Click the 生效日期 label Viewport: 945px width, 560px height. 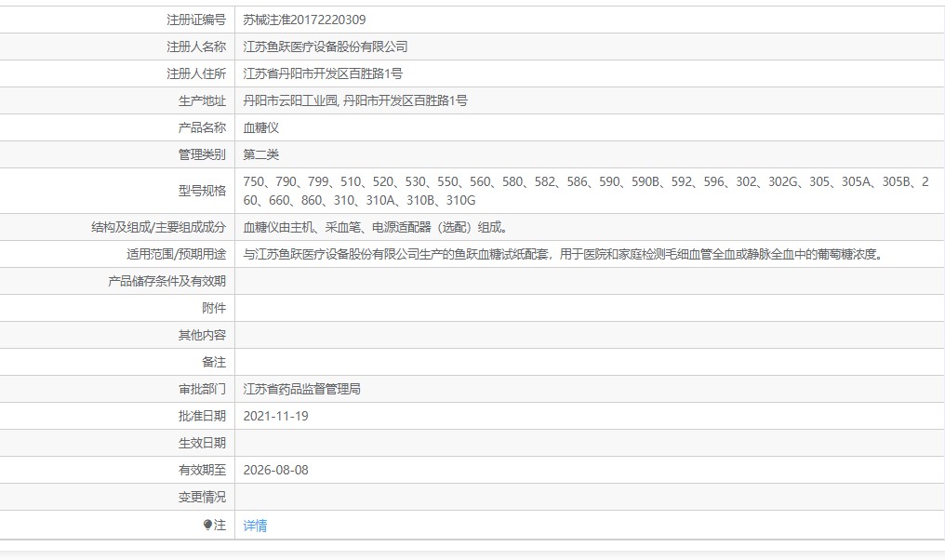click(x=202, y=443)
